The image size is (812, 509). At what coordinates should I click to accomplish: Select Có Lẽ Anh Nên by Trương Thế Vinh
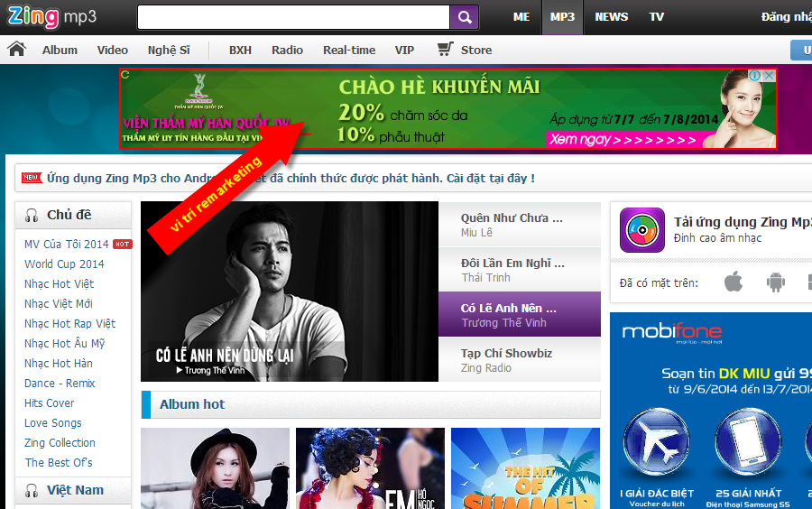520,314
